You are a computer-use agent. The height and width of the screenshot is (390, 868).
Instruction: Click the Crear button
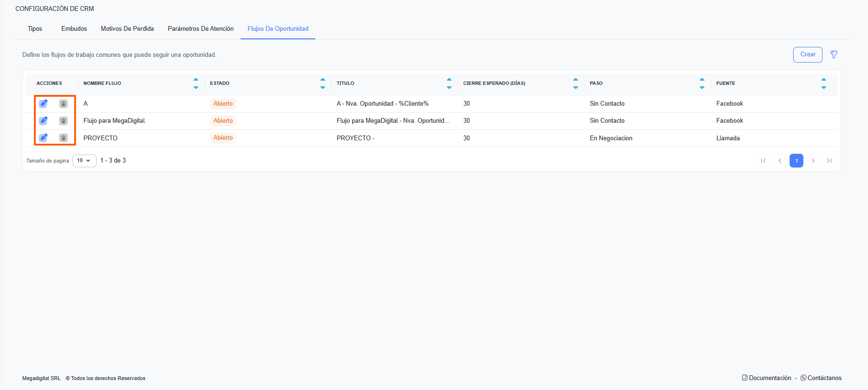(807, 54)
